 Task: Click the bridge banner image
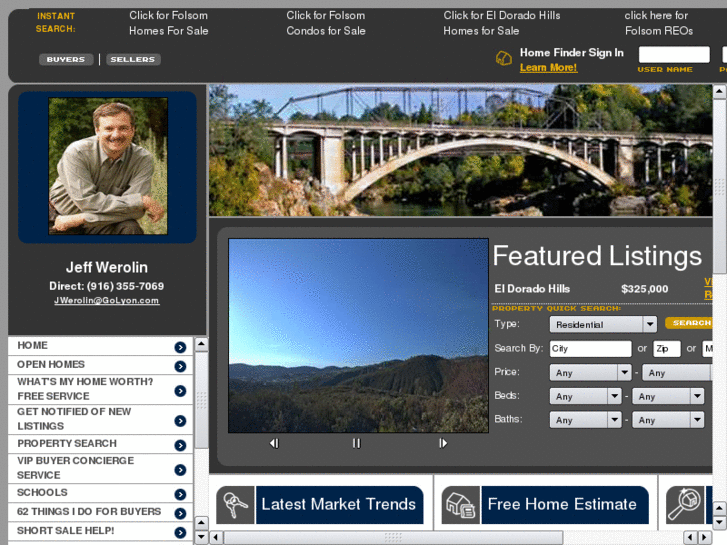[461, 150]
